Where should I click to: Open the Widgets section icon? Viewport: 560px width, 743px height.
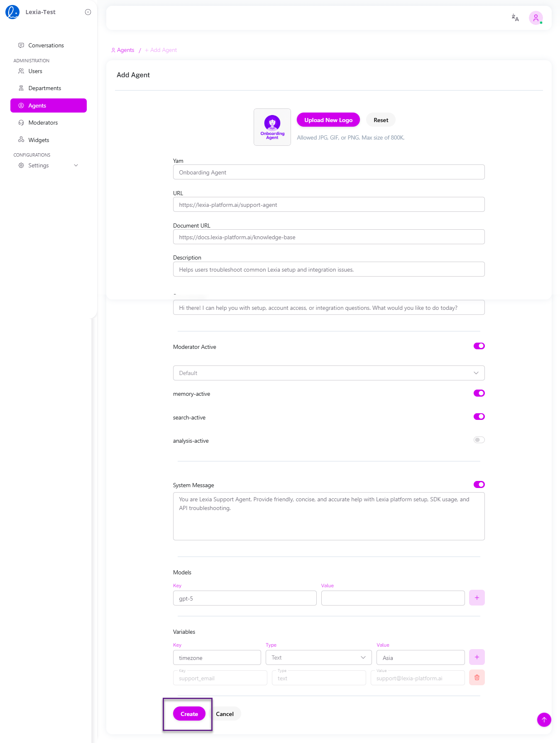[21, 140]
